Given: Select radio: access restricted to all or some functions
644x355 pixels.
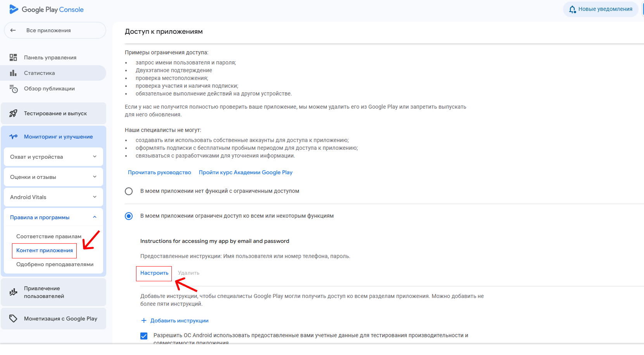Looking at the screenshot, I should (129, 216).
